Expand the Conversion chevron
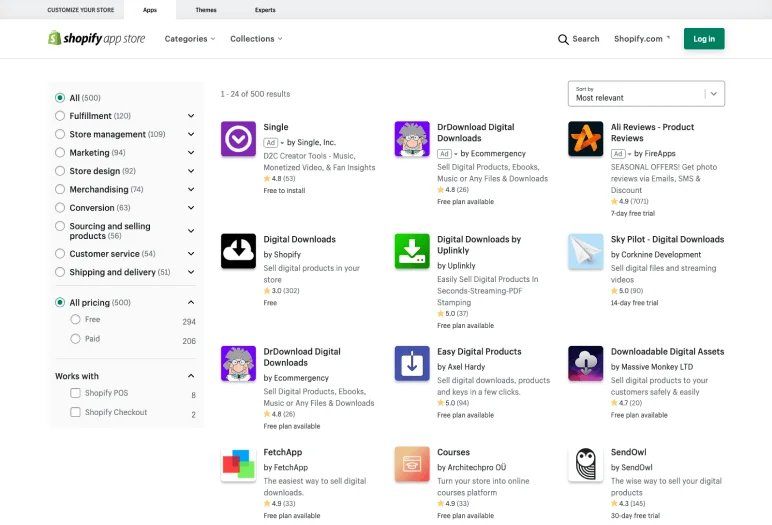This screenshot has width=772, height=525. 191,207
